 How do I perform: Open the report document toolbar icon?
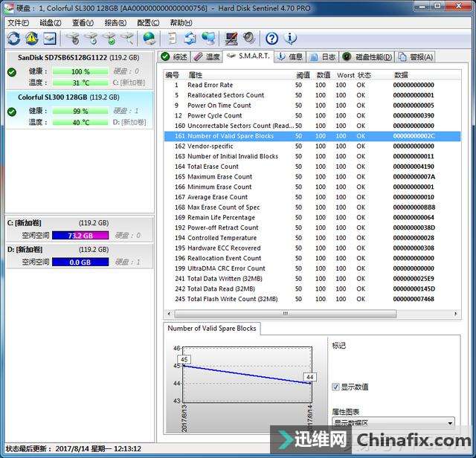click(x=172, y=38)
